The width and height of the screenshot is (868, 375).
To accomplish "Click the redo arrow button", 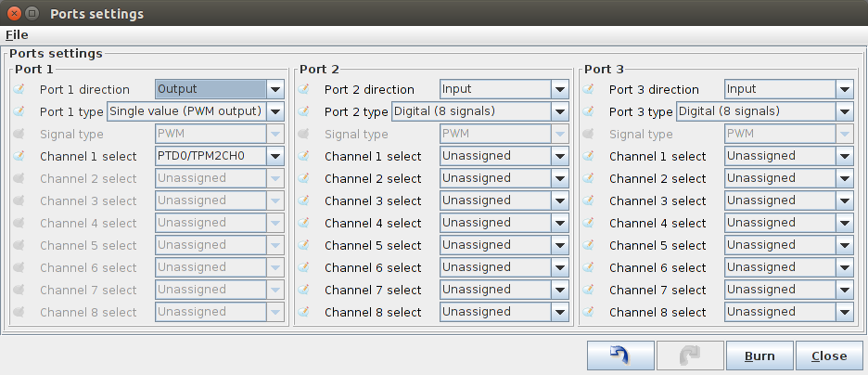I will click(689, 356).
